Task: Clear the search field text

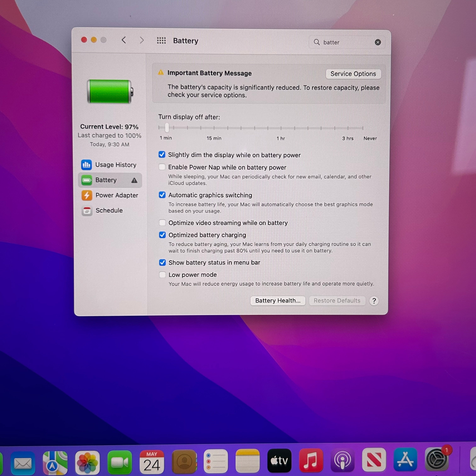Action: 377,42
